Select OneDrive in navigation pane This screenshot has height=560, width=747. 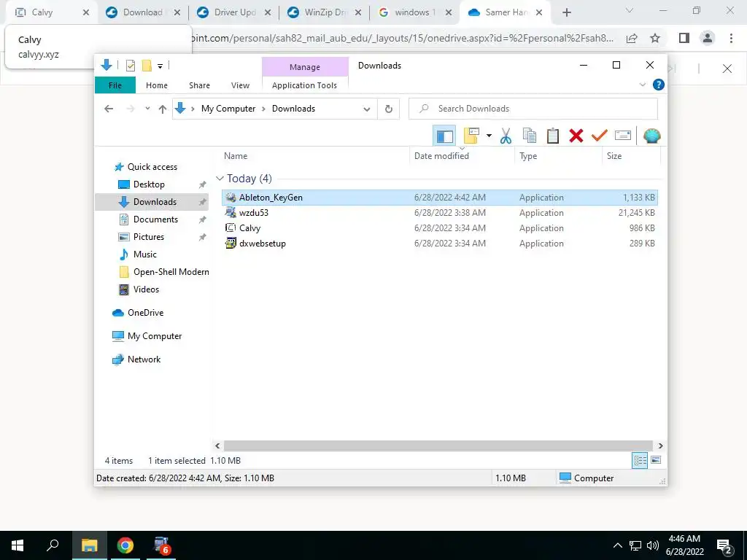145,313
